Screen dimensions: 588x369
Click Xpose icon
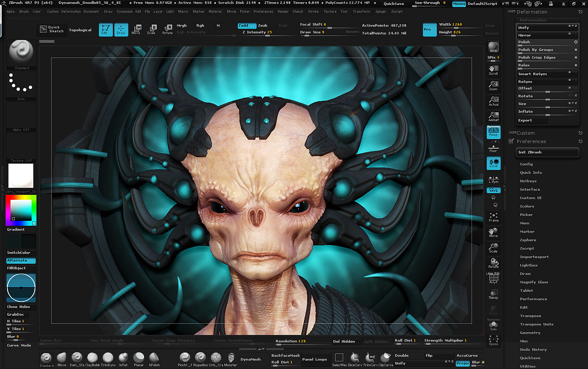(493, 340)
